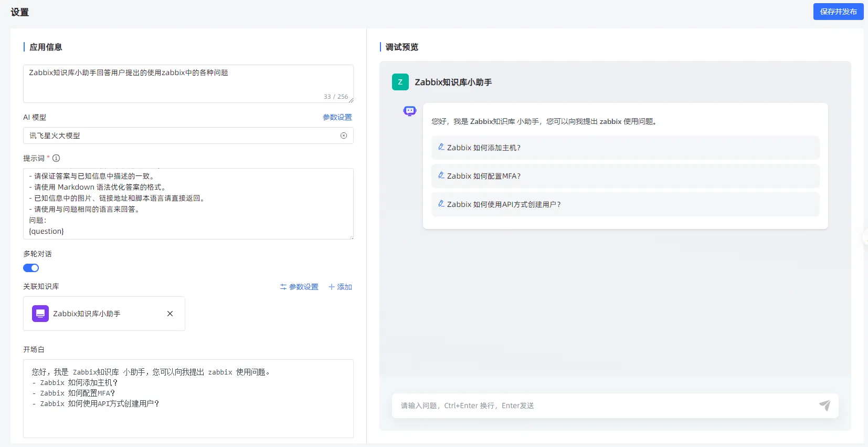The image size is (868, 447).
Task: Edit the 开场白 opening text area
Action: click(188, 399)
